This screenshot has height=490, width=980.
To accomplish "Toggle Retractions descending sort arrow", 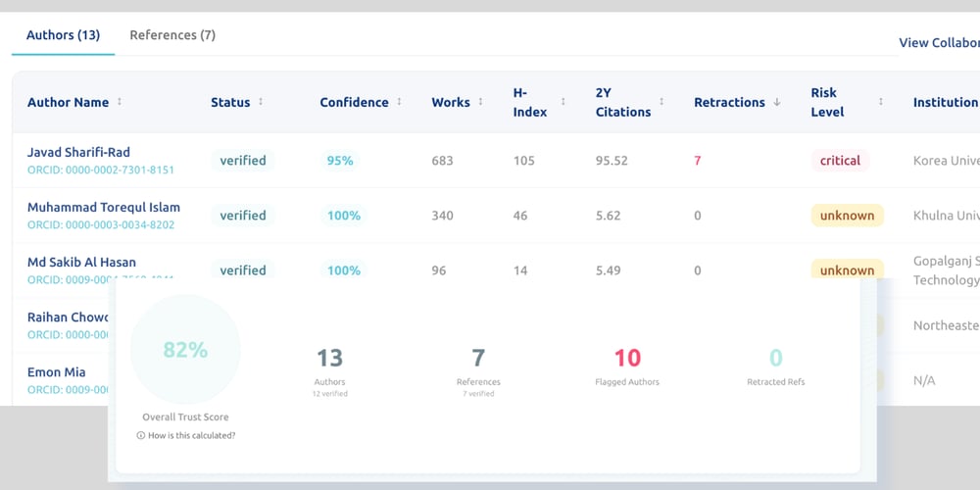I will pos(777,102).
